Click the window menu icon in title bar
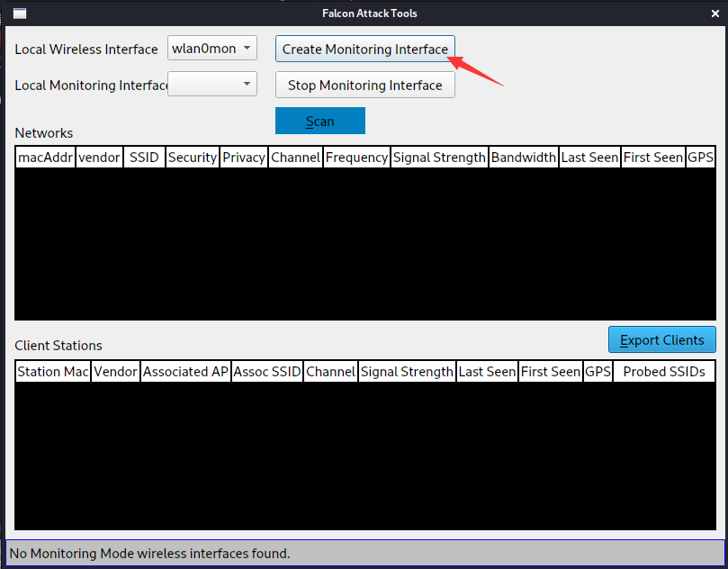Image resolution: width=728 pixels, height=569 pixels. tap(20, 14)
